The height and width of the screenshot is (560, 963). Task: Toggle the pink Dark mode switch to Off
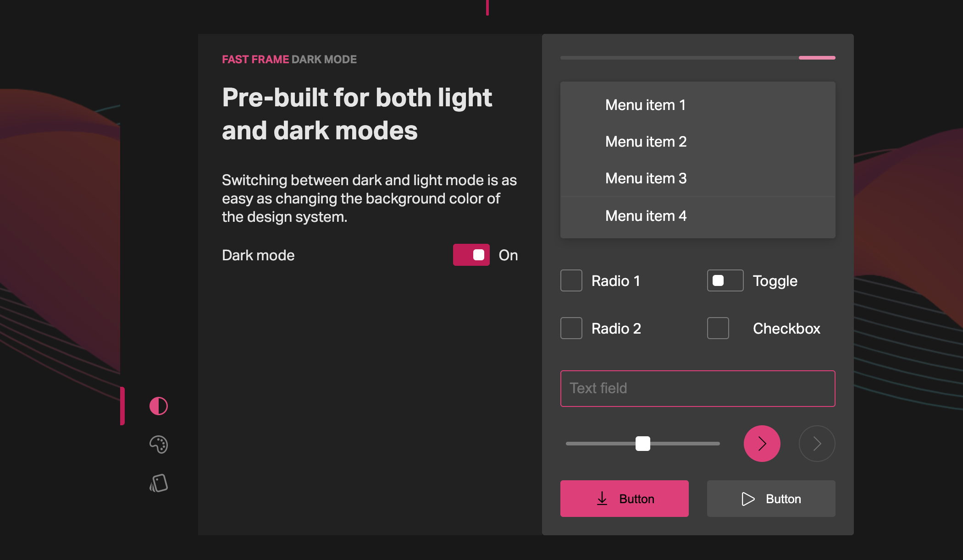tap(471, 255)
